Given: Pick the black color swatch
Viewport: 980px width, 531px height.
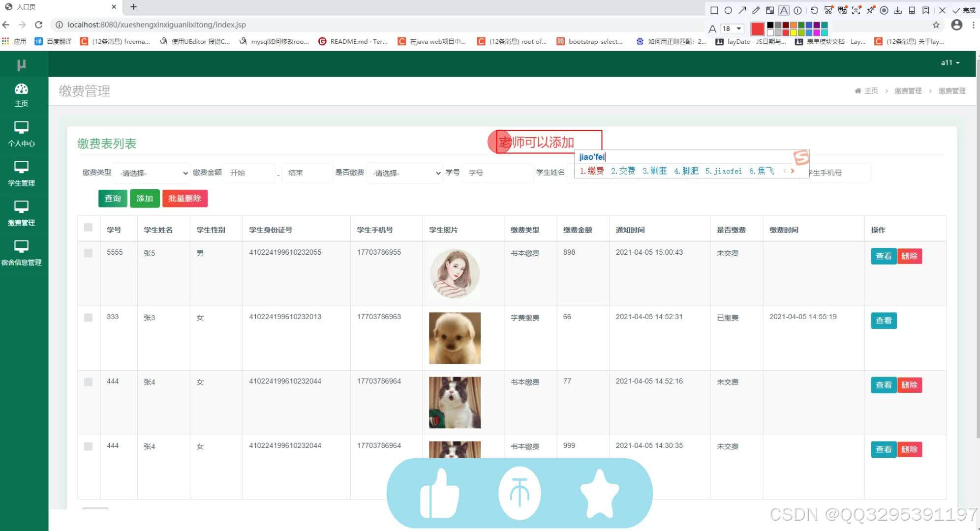Looking at the screenshot, I should click(x=770, y=25).
